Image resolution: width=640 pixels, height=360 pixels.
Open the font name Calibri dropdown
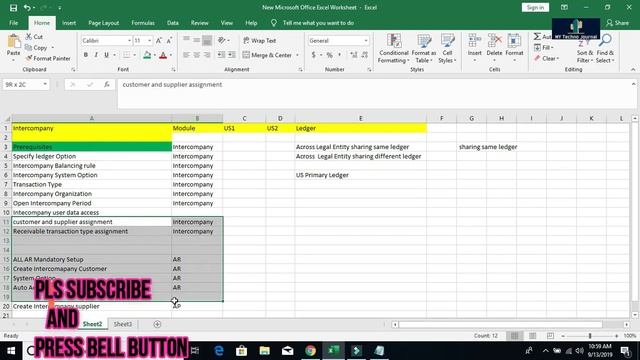[129, 40]
